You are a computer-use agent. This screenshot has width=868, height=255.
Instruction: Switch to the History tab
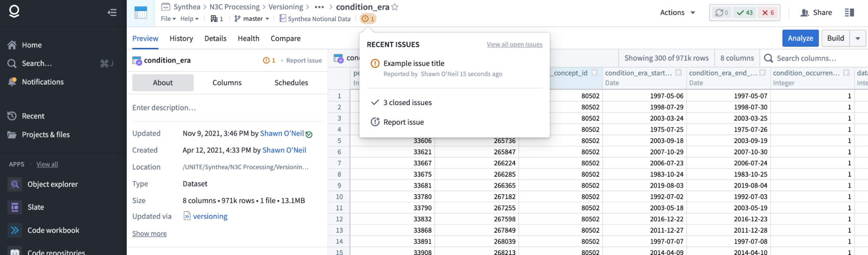click(x=181, y=38)
